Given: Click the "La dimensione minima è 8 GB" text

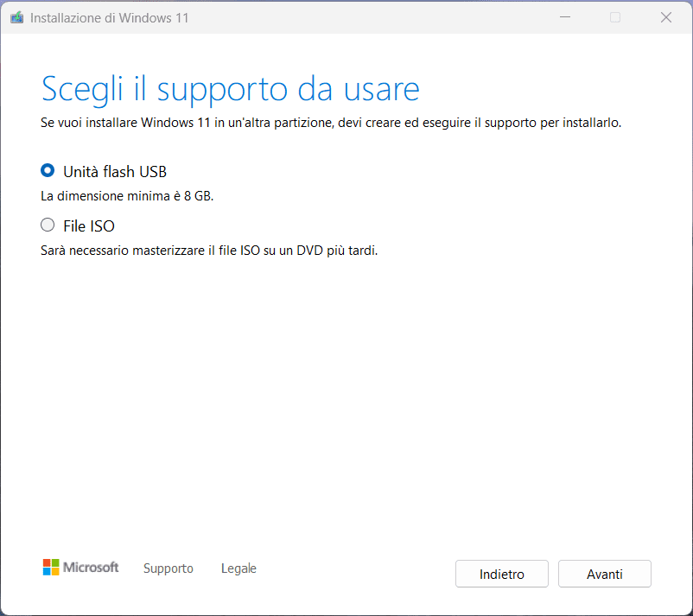Looking at the screenshot, I should pos(127,196).
